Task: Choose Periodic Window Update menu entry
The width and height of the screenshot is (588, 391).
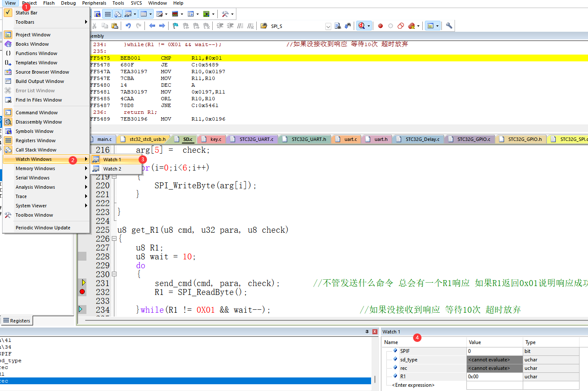Action: (x=46, y=228)
